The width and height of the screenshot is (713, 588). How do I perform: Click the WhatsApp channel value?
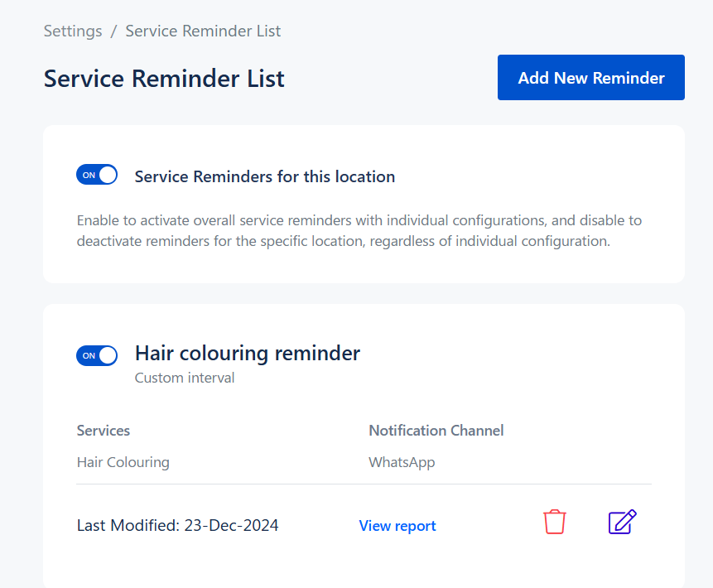point(402,462)
